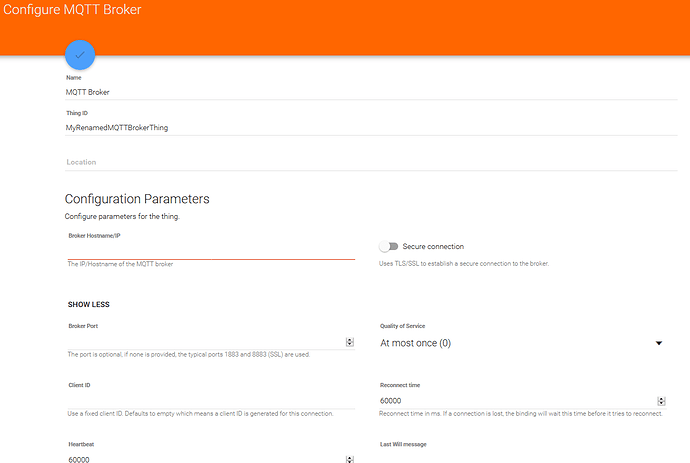
Task: Toggle the Secure connection switch
Action: pos(389,246)
